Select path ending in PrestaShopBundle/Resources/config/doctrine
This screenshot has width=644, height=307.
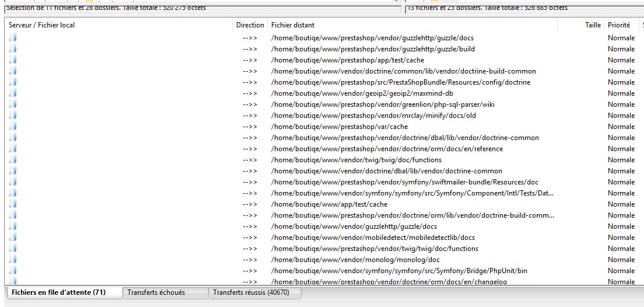(401, 82)
